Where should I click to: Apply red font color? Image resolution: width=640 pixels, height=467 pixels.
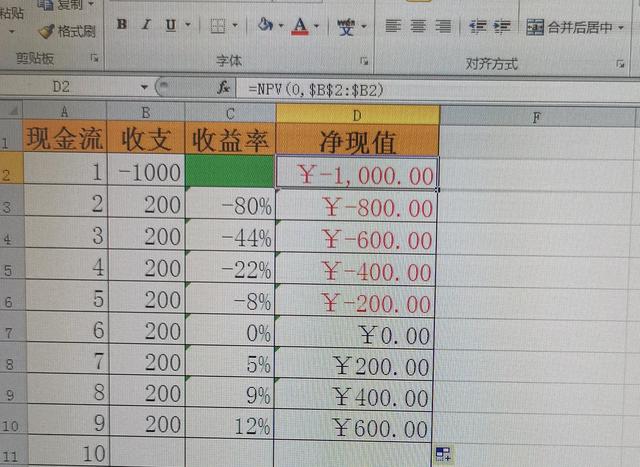coord(300,27)
